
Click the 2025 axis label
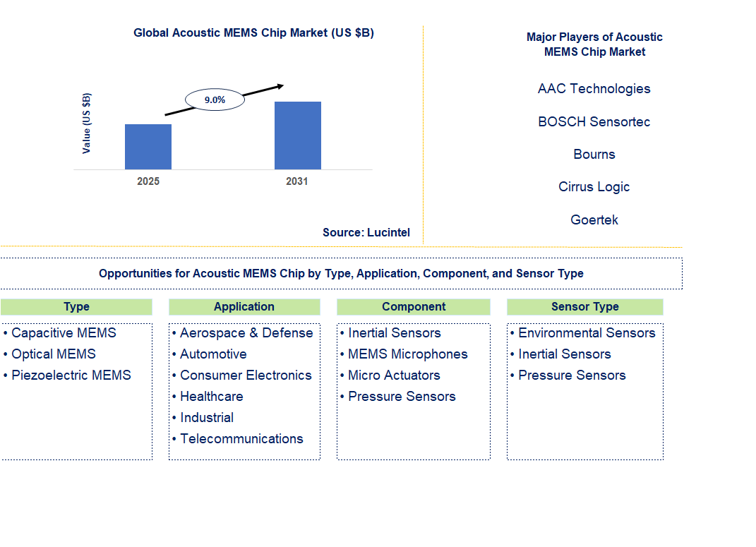tap(148, 181)
